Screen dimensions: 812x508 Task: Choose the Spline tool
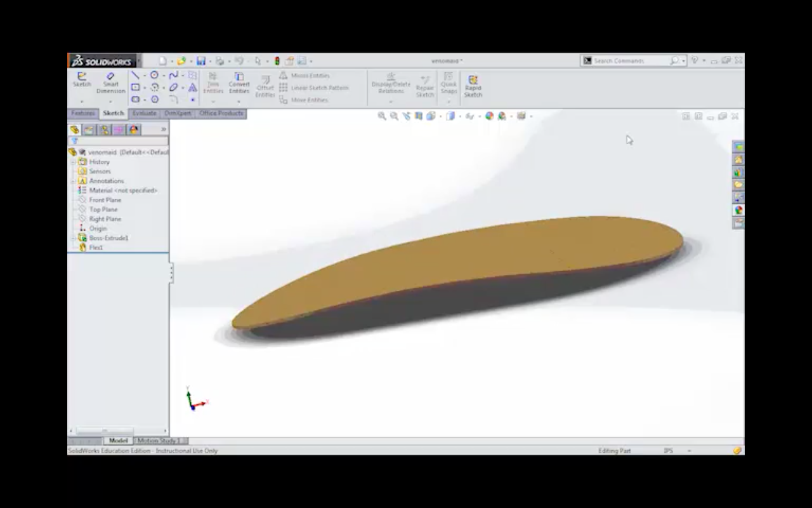pos(173,76)
